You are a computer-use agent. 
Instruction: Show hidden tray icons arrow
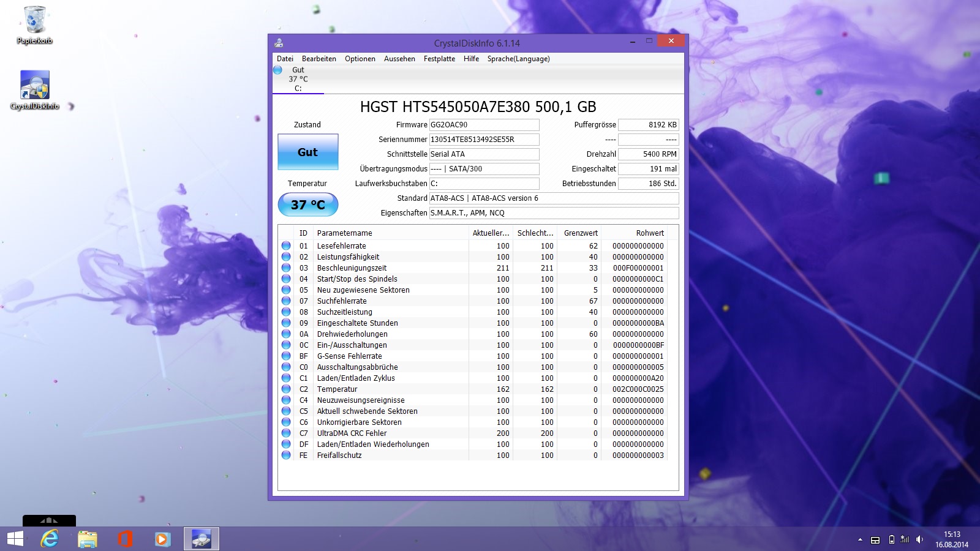[860, 539]
